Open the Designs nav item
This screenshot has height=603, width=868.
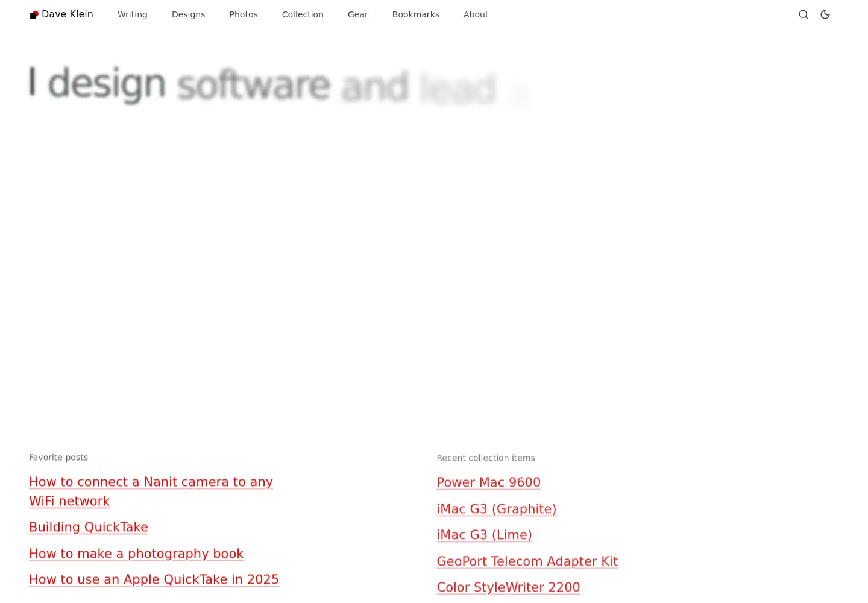188,14
